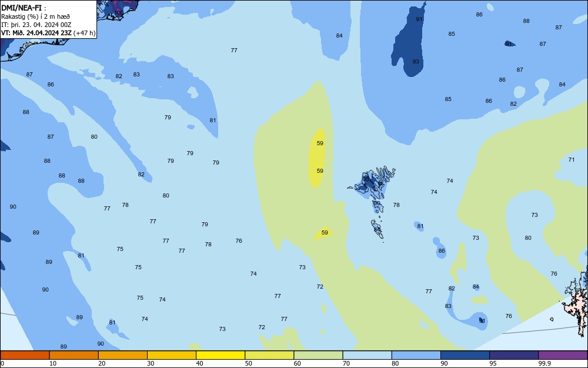
Task: Click the legend tick label "40"
Action: tap(199, 363)
